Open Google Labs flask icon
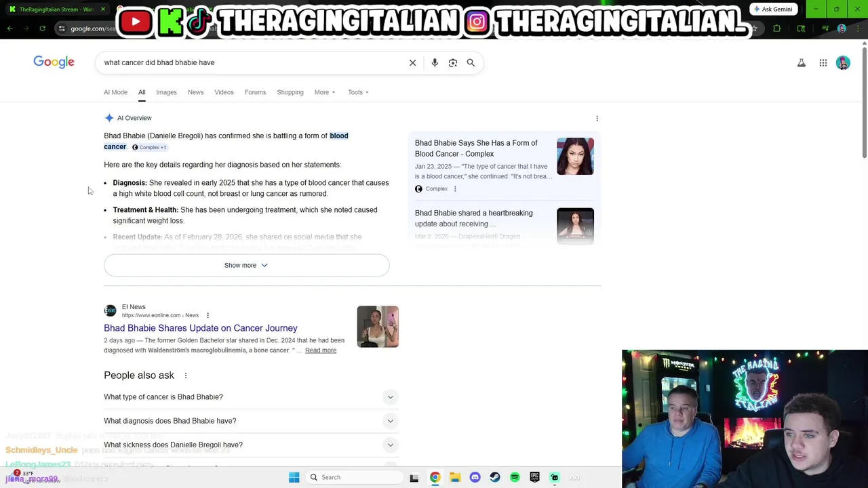Screen dimensions: 868x488 tap(801, 63)
